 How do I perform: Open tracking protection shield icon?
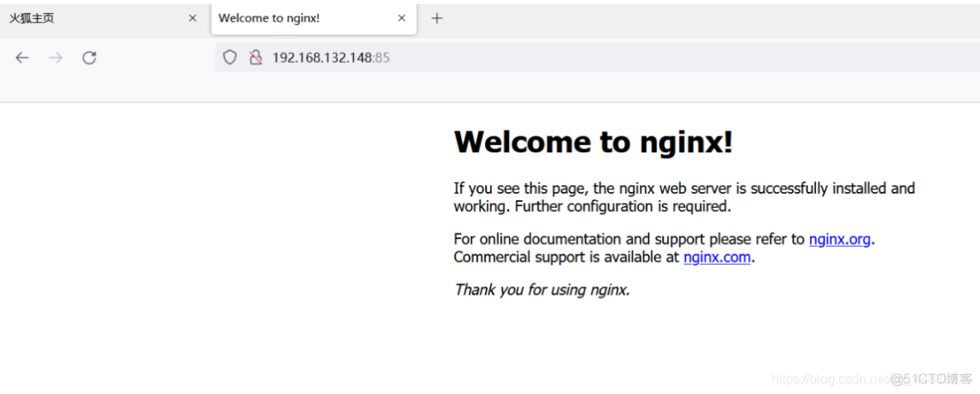[230, 58]
